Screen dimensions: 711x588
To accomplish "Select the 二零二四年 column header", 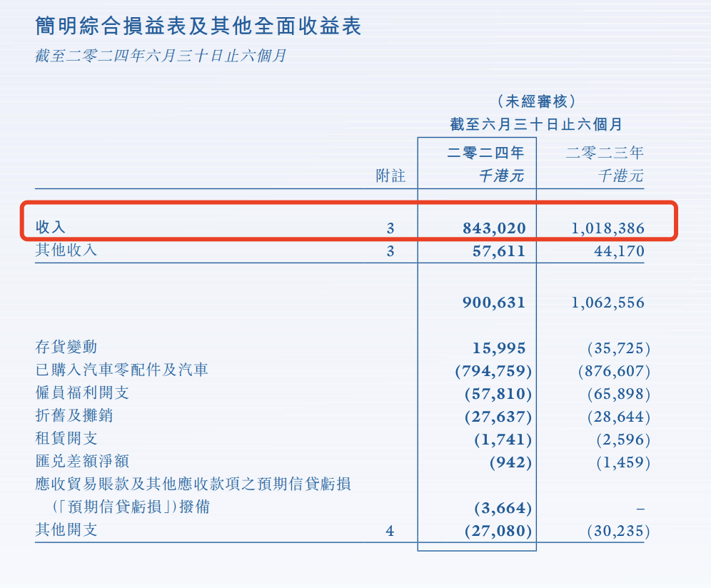I will point(486,153).
